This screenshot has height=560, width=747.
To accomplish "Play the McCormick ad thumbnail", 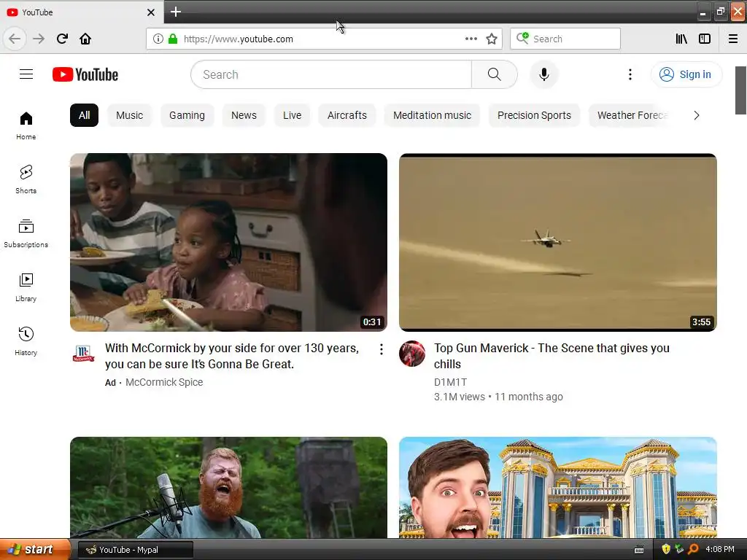I will click(x=228, y=242).
